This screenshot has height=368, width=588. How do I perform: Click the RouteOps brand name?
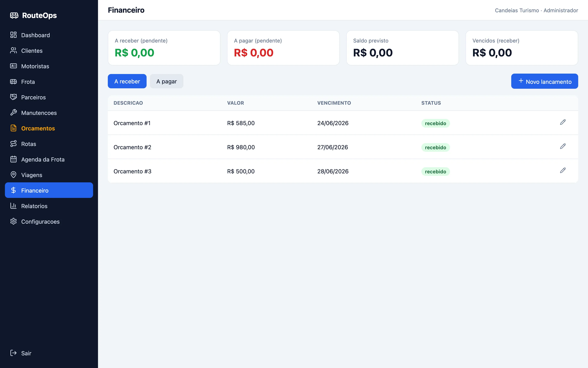pyautogui.click(x=39, y=15)
